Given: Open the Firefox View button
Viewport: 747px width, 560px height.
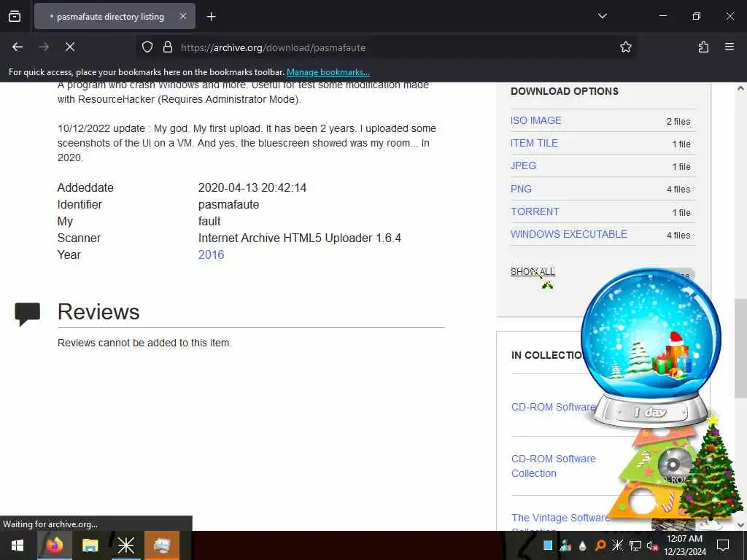Looking at the screenshot, I should 15,16.
